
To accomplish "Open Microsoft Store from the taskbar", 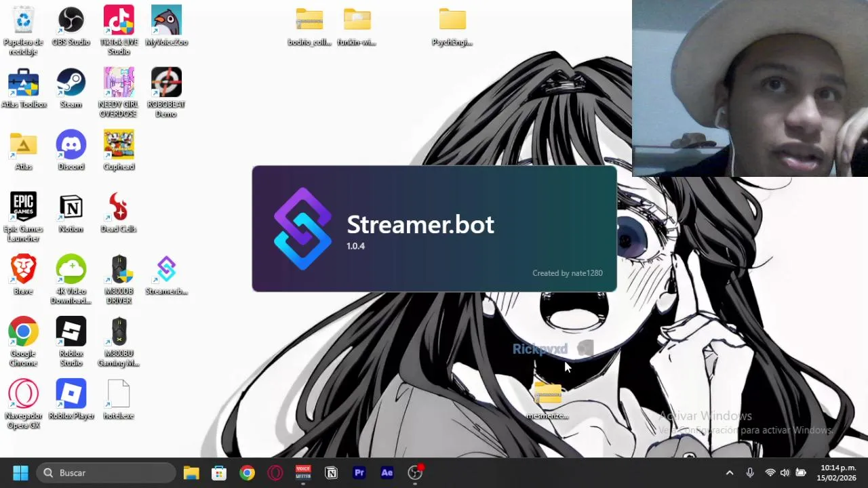I will (x=219, y=472).
